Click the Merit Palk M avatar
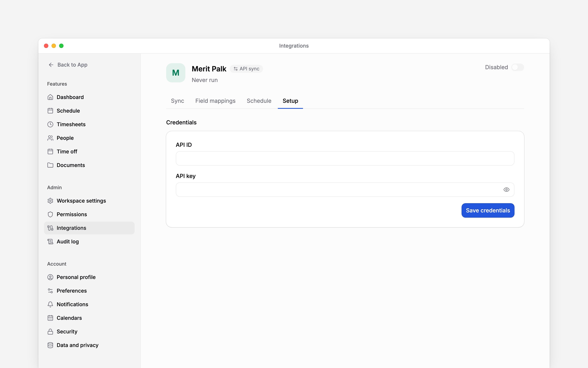The height and width of the screenshot is (368, 588). point(176,73)
